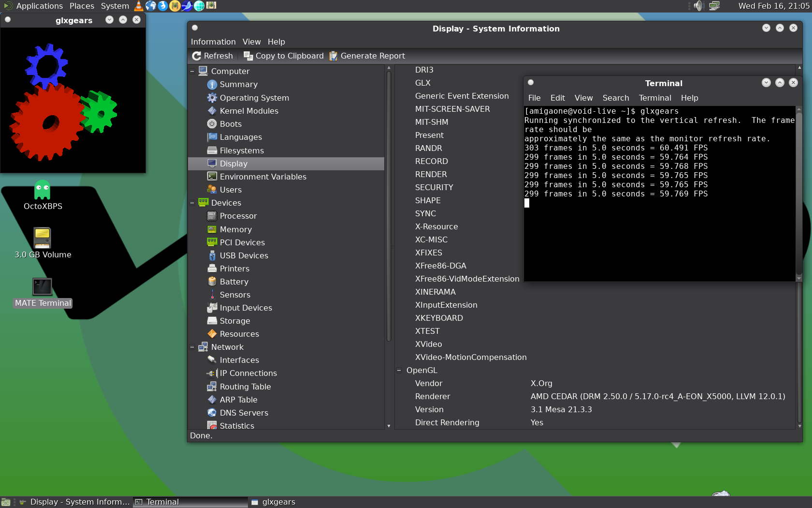Select the Boots entry
This screenshot has width=812, height=508.
[231, 124]
